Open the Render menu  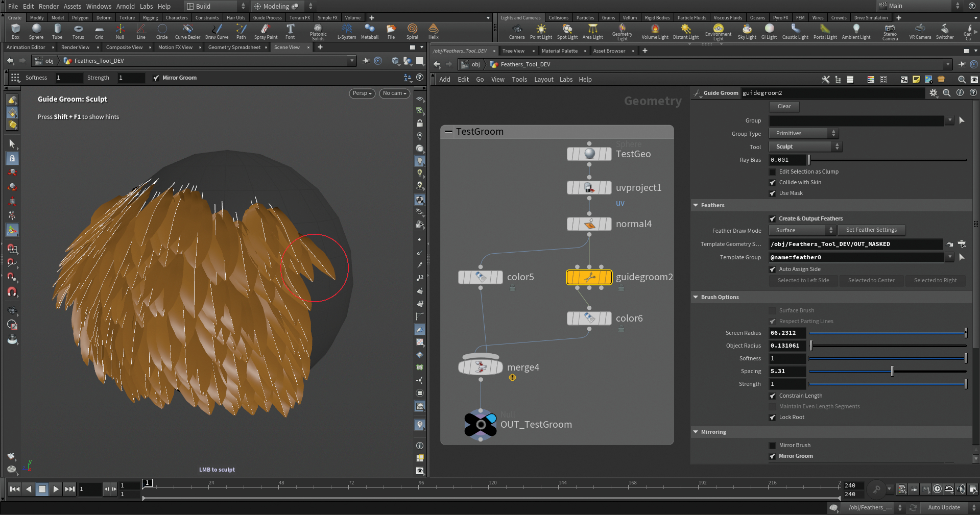coord(49,6)
